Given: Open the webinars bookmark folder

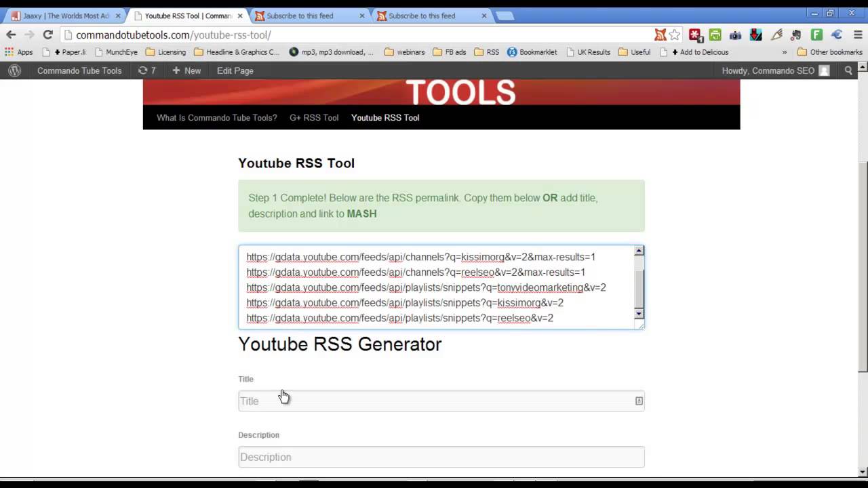Looking at the screenshot, I should click(x=404, y=52).
